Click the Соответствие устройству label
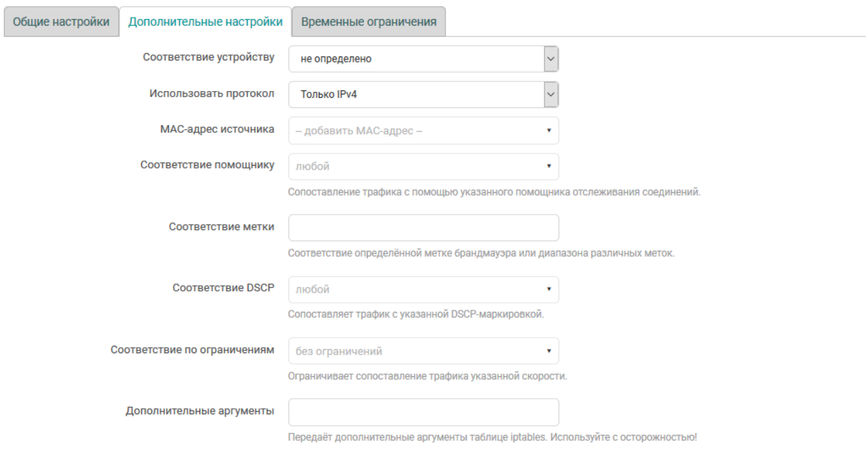The image size is (868, 449). 208,57
